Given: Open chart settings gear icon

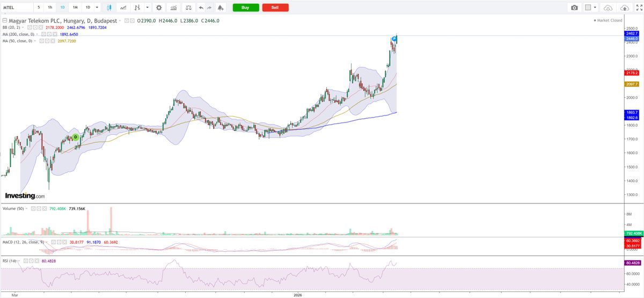Looking at the screenshot, I should [158, 8].
